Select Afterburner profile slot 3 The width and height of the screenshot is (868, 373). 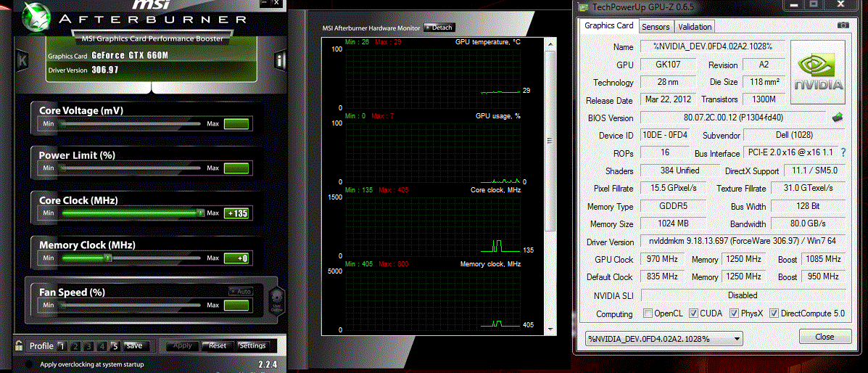[88, 346]
